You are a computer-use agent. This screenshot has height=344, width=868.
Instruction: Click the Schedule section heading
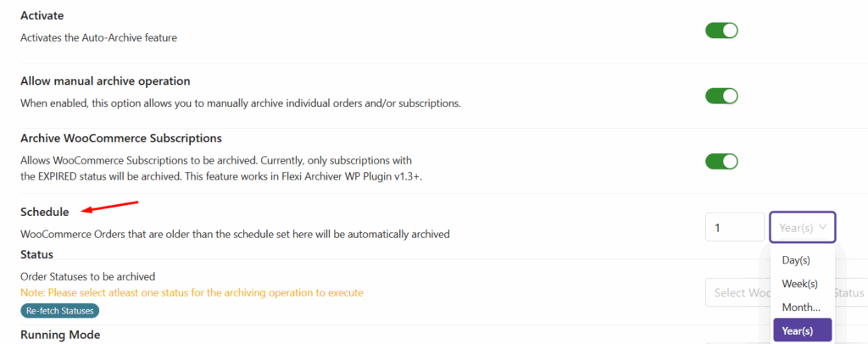click(44, 212)
